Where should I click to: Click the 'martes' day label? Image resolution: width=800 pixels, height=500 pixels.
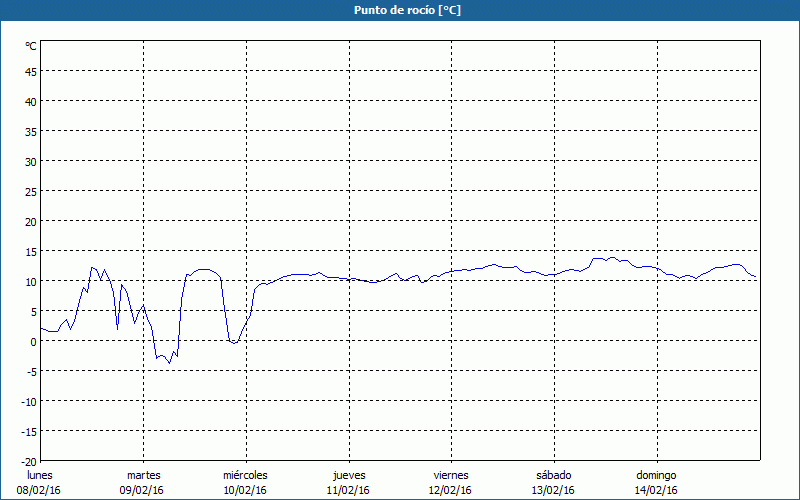coord(143,475)
